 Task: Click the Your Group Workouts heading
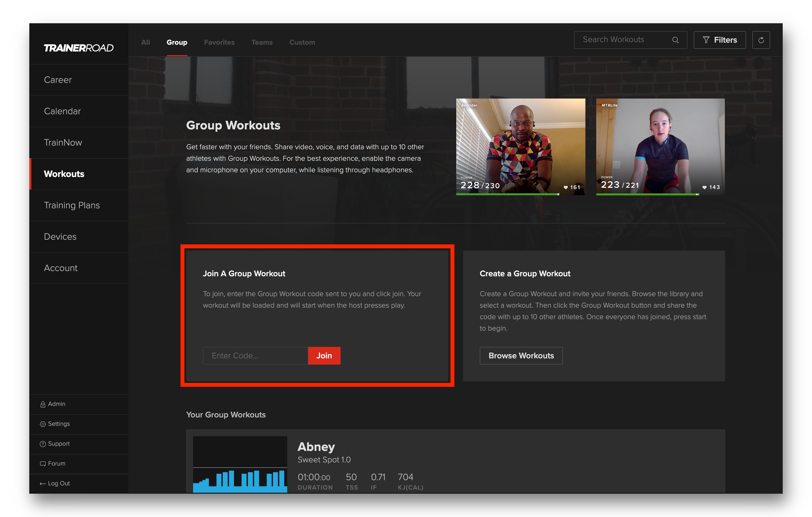coord(226,415)
